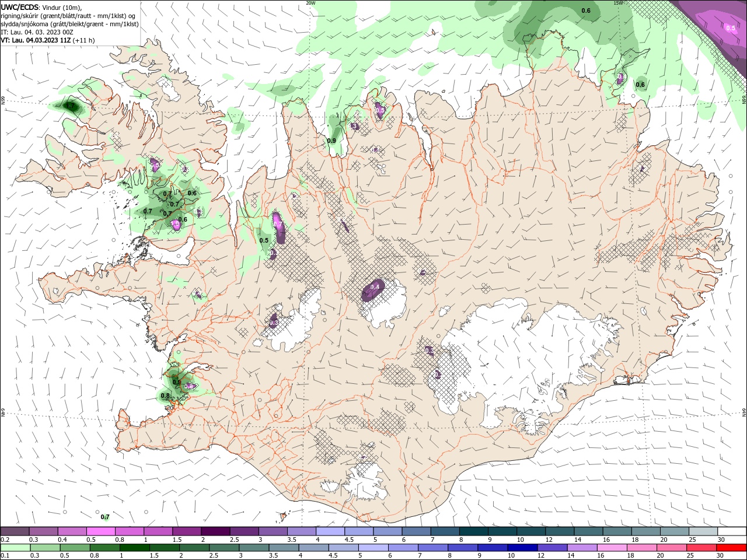Viewport: 747px width, 560px height.
Task: Select the '(+11 h)' forecast offset text
Action: tap(83, 40)
